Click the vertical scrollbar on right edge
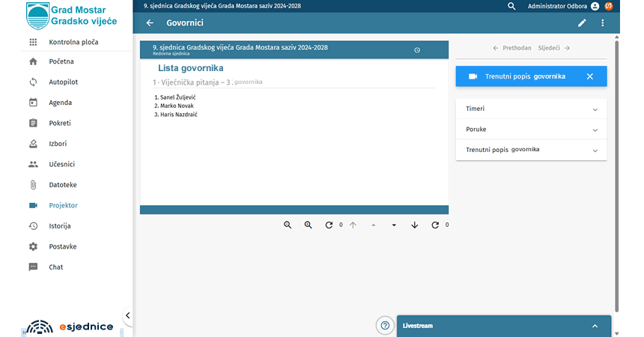The image size is (644, 337). (616, 172)
